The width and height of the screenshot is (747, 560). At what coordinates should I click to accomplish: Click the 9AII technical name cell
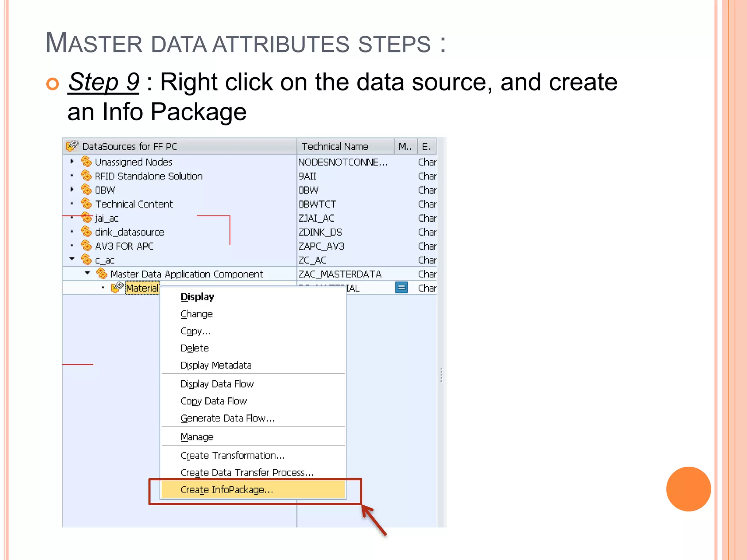tap(307, 176)
